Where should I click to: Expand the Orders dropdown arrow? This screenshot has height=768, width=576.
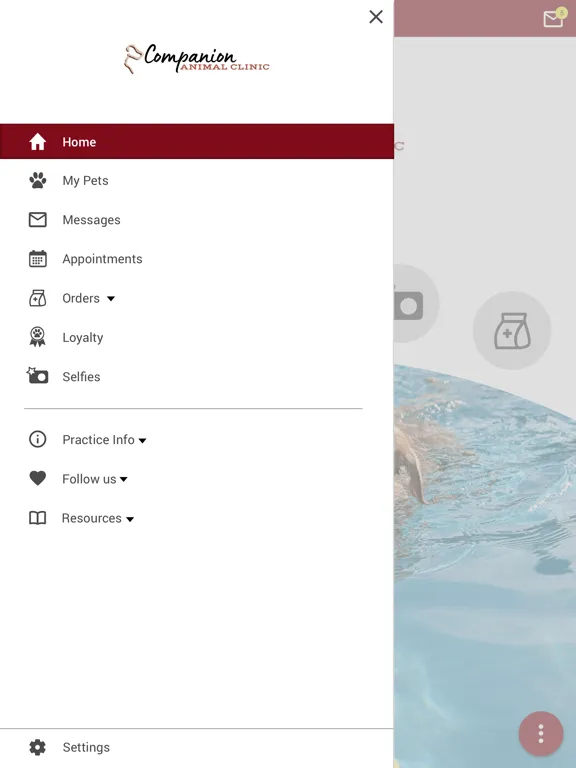click(111, 298)
